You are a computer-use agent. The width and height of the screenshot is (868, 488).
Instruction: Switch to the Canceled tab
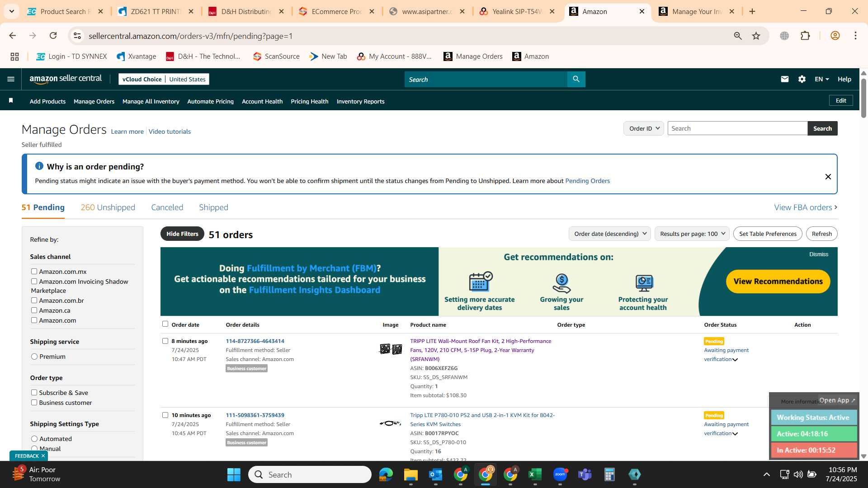point(167,207)
